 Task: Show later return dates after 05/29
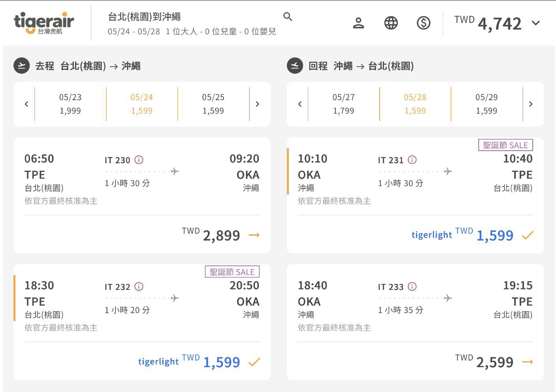coord(530,104)
